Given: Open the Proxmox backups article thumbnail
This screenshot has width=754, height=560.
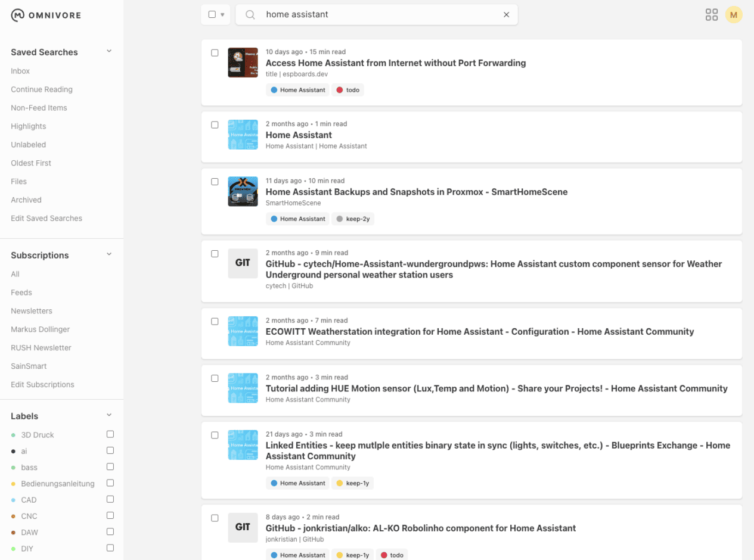Looking at the screenshot, I should coord(243,191).
